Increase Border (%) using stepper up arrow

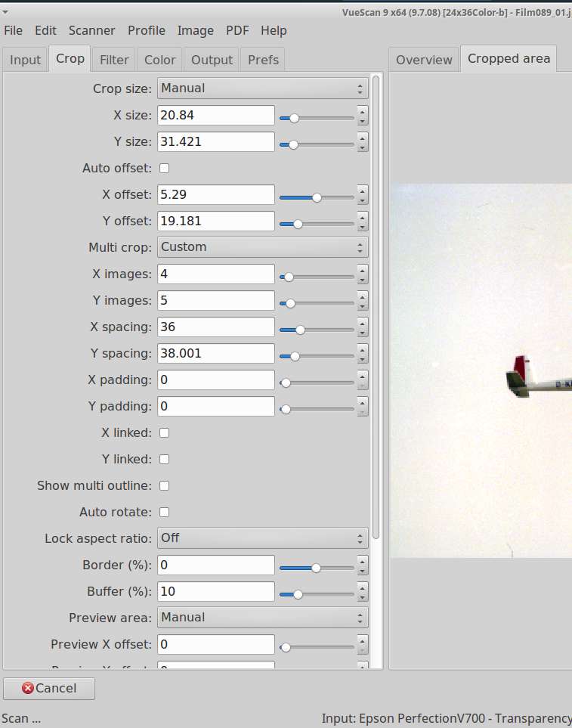[363, 561]
